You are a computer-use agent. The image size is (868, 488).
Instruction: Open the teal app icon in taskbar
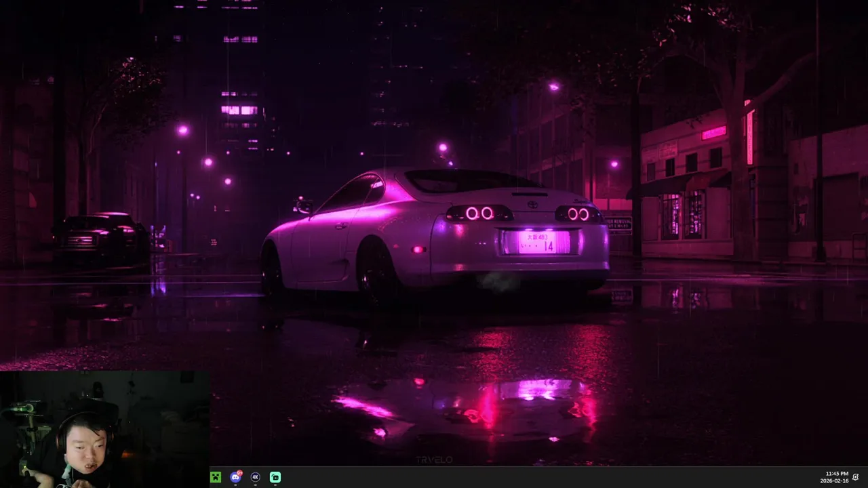coord(275,477)
